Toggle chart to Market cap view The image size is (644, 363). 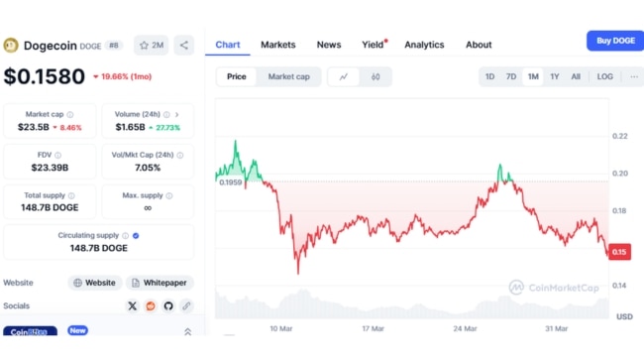point(288,77)
